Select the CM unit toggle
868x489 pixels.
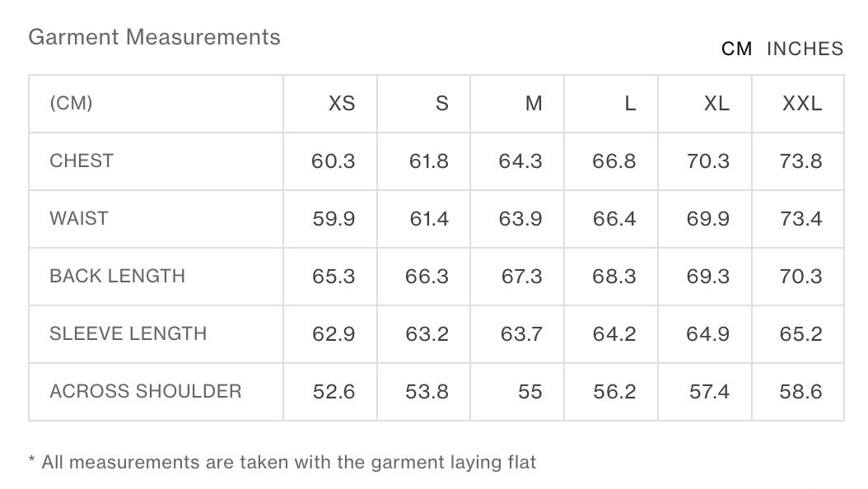tap(736, 49)
